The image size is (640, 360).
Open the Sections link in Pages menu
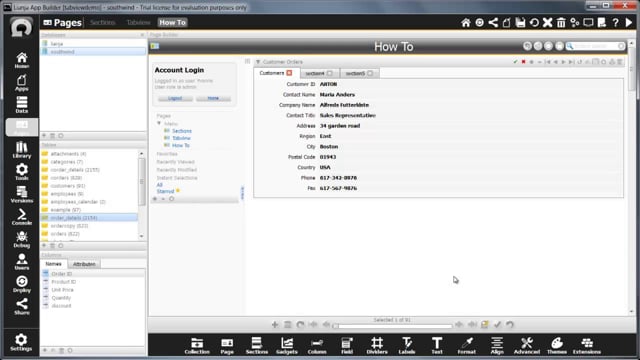[182, 131]
